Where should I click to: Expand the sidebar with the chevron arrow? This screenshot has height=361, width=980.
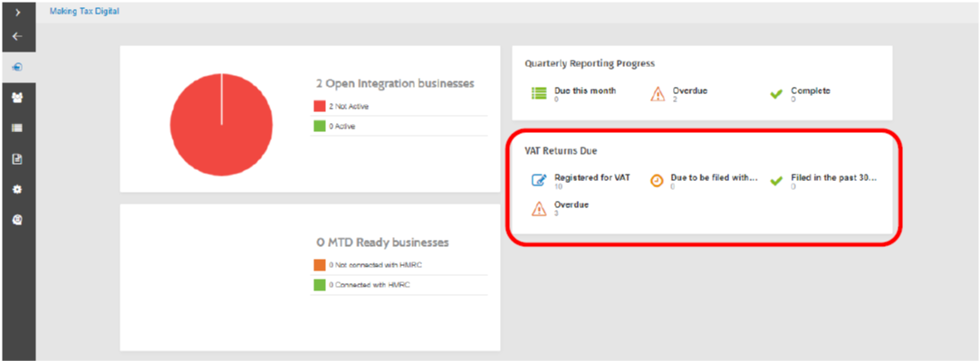(17, 11)
